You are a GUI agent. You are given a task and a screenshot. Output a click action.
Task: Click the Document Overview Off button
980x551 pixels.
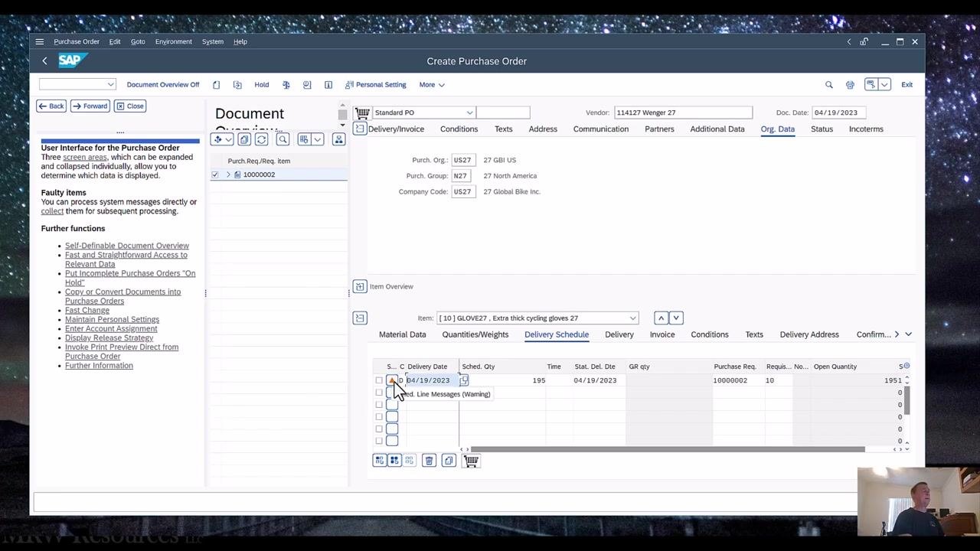point(163,85)
